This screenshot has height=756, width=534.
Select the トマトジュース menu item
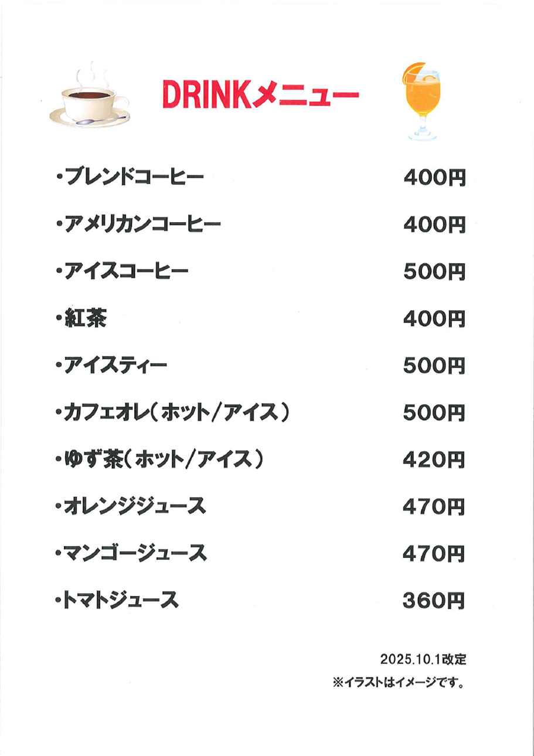(117, 601)
